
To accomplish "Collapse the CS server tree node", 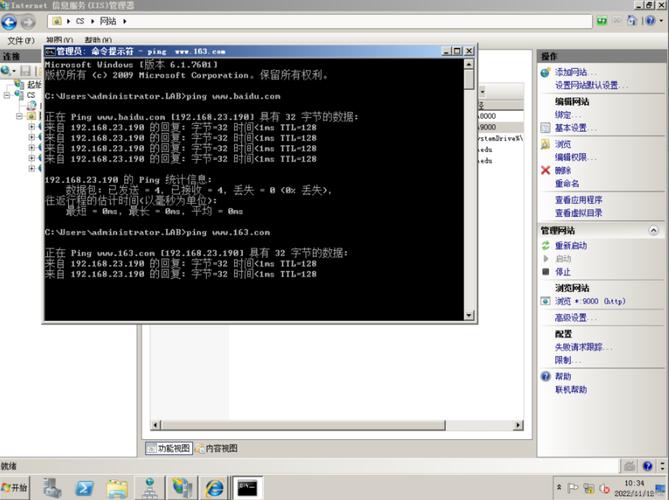I will tap(6, 95).
